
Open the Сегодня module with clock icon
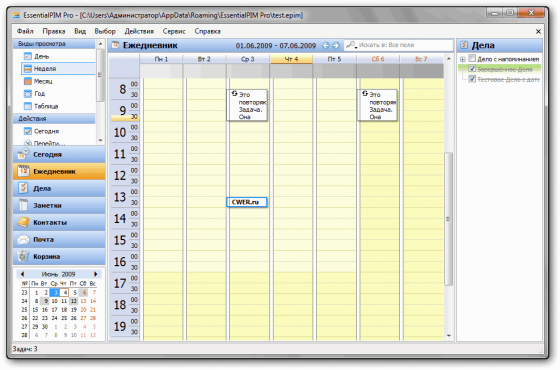pyautogui.click(x=24, y=154)
